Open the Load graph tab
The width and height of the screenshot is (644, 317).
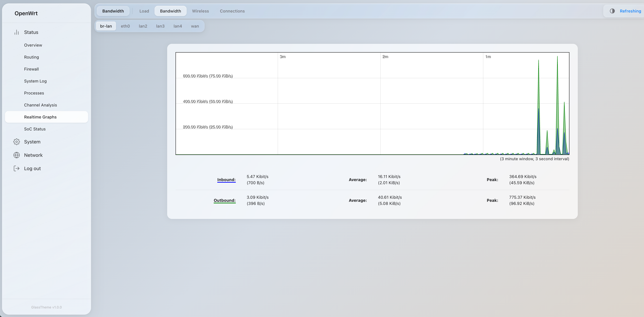144,11
